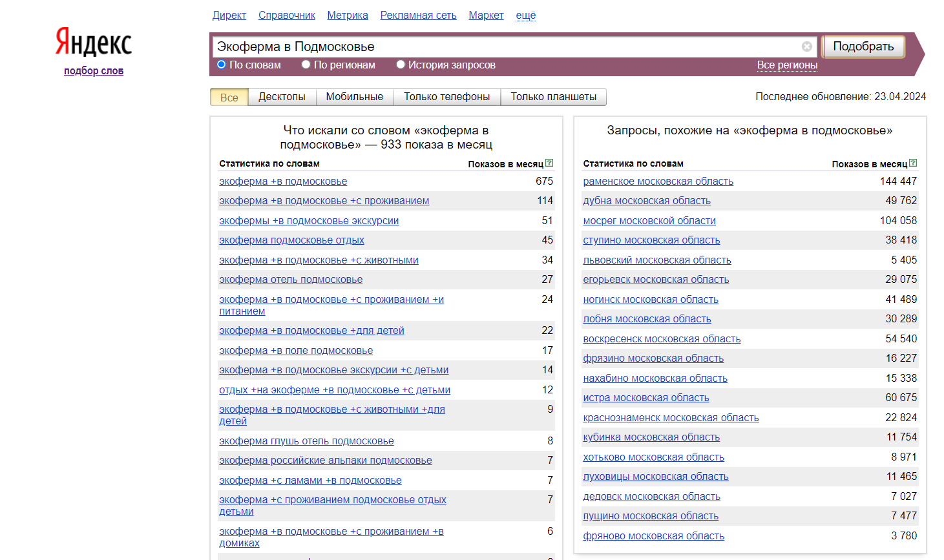
Task: Open similar query 'нахабино московская область'
Action: [655, 379]
